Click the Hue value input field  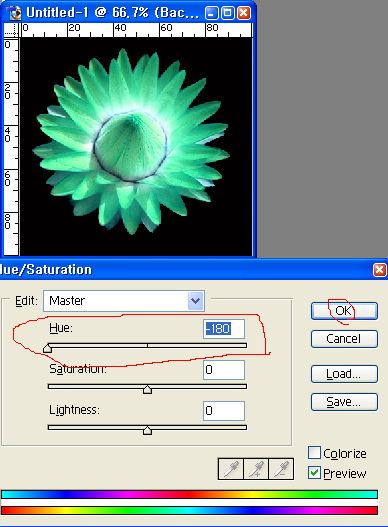[x=224, y=329]
